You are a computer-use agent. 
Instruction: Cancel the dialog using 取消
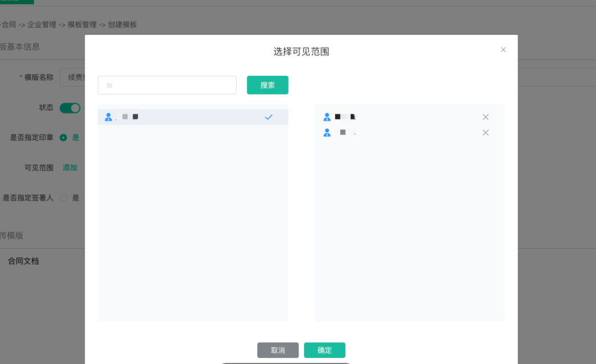point(278,350)
